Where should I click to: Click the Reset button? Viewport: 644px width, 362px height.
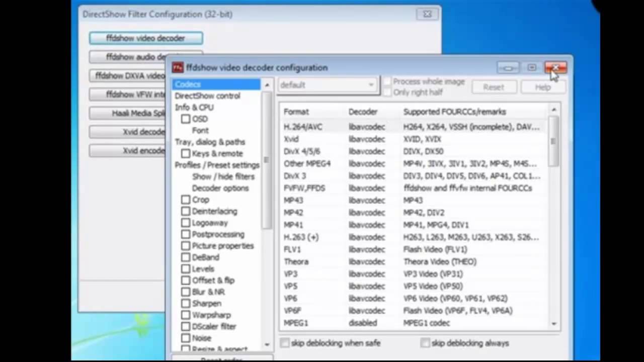pos(493,87)
